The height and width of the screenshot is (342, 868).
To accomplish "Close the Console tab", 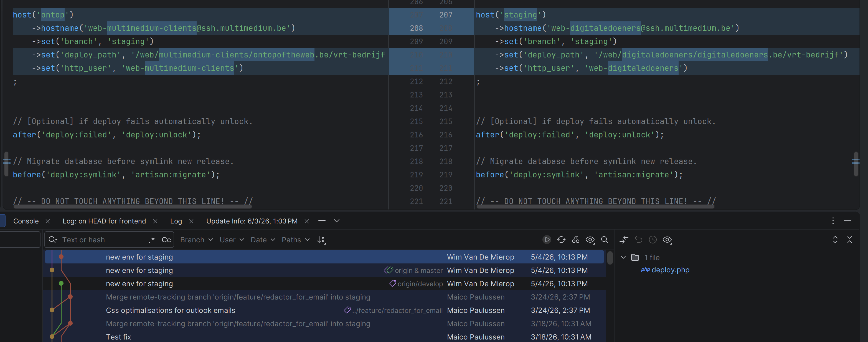I will click(47, 221).
